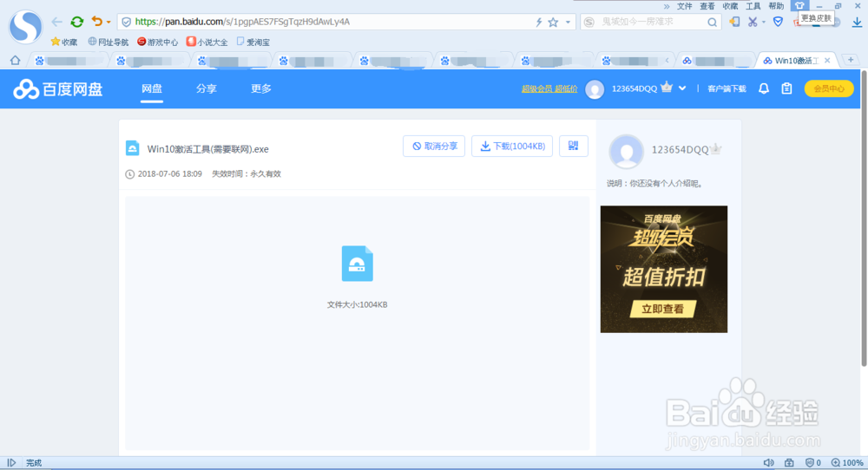Open the dropdown beside the orange undo arrow
868x470 pixels.
tap(108, 23)
